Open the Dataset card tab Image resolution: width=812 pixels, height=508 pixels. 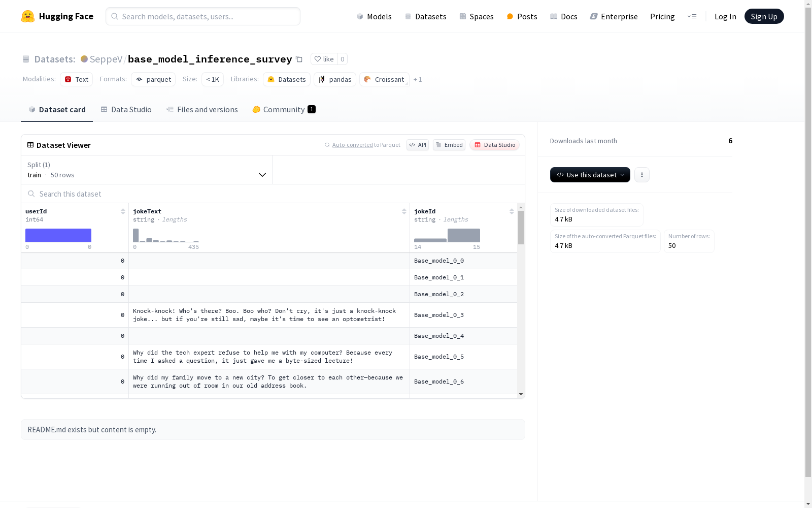coord(57,109)
